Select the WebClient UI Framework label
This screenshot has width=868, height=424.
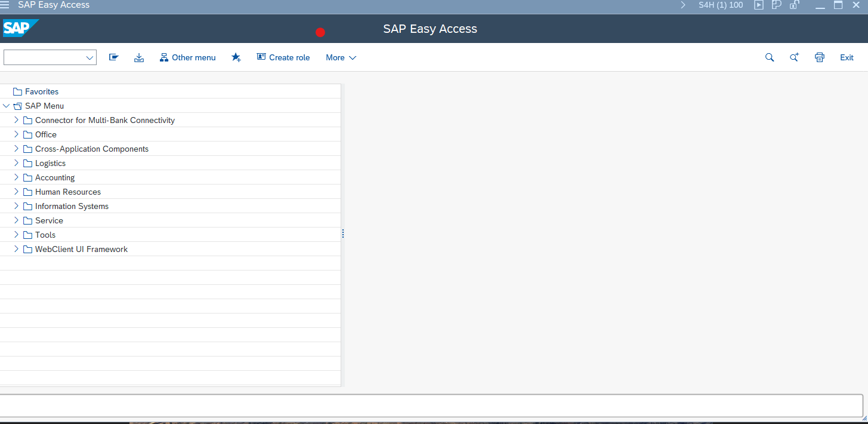[81, 249]
